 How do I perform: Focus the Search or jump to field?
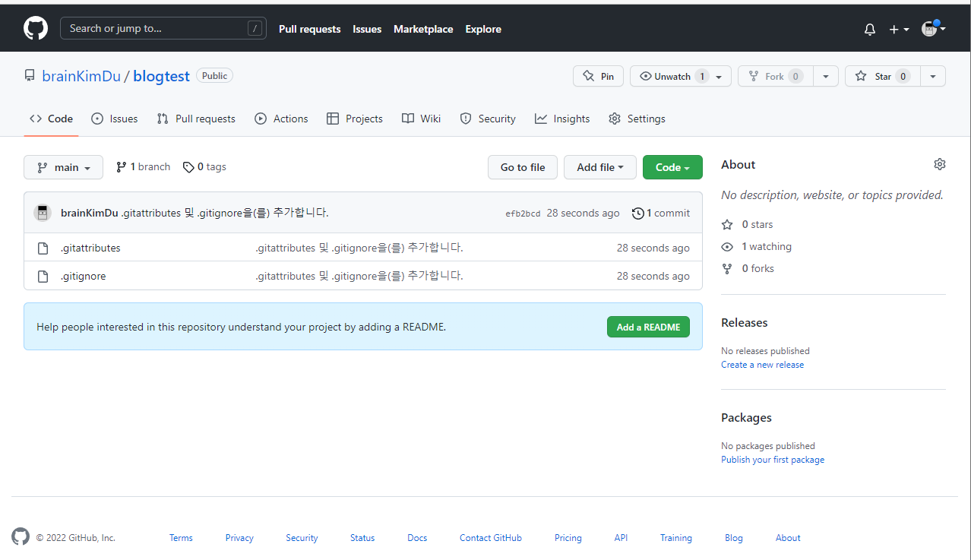tap(163, 28)
